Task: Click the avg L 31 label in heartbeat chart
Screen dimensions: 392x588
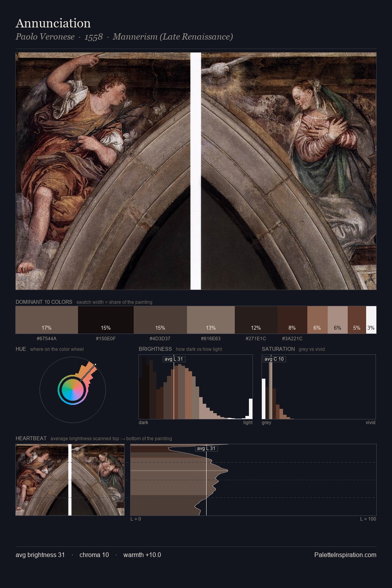Action: (x=206, y=448)
